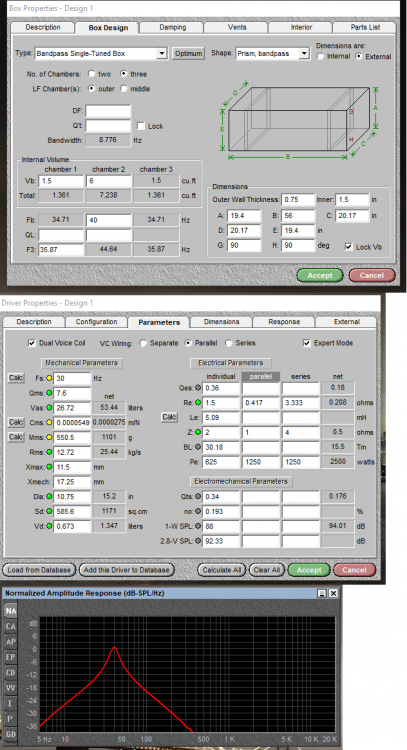
Task: Accept the Box Properties dialog
Action: (320, 276)
